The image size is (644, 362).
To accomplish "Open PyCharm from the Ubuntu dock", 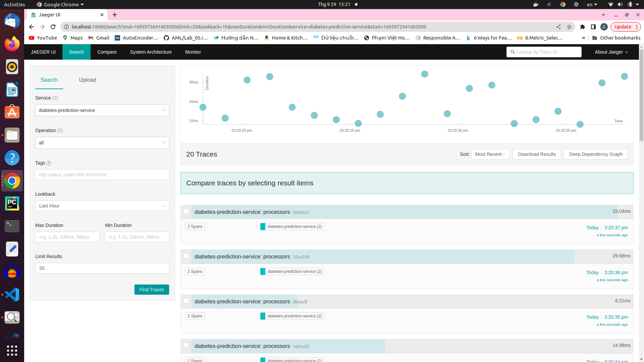I will pyautogui.click(x=12, y=203).
